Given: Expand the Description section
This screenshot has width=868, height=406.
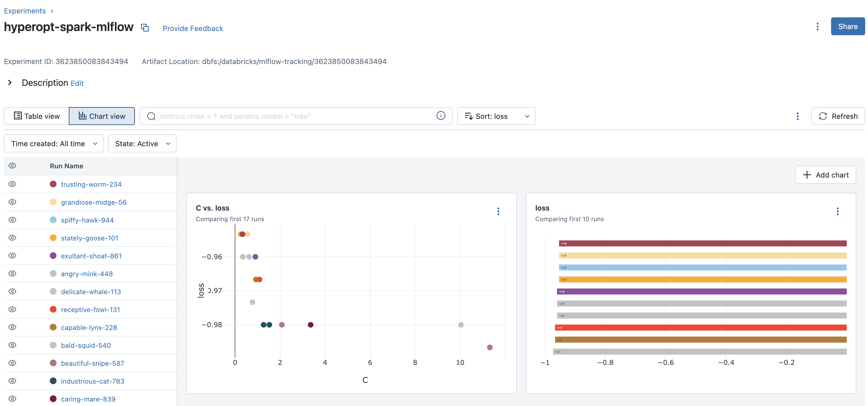Looking at the screenshot, I should click(10, 82).
